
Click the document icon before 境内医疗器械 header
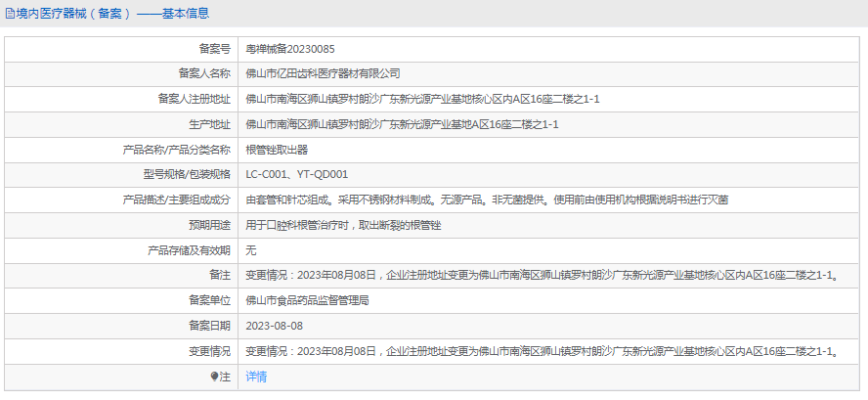pyautogui.click(x=10, y=14)
